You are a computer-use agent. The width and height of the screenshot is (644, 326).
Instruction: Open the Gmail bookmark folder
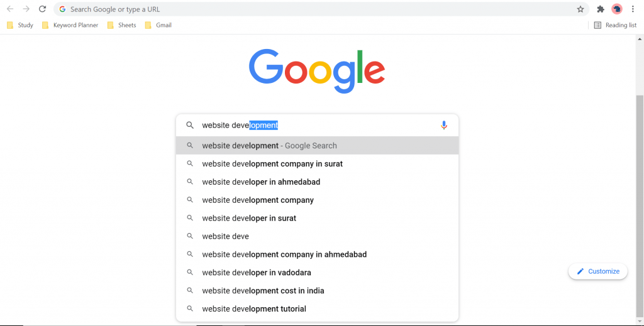[x=158, y=25]
